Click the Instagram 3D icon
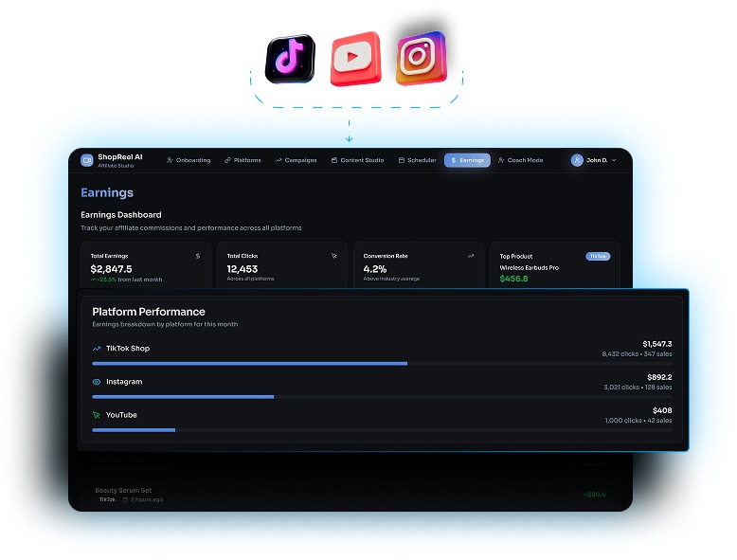Screen dimensions: 737x560 [420, 56]
